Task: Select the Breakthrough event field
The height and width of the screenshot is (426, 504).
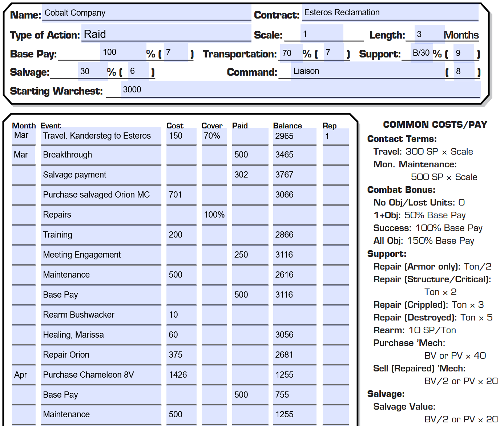Action: tap(101, 155)
